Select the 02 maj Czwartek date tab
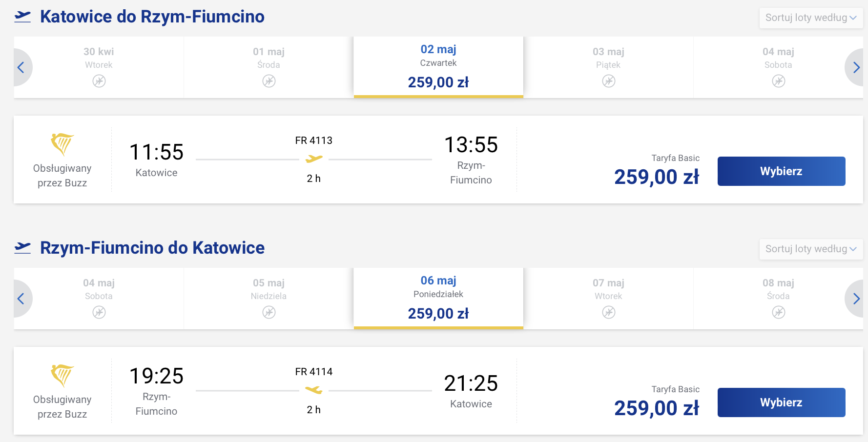868x442 pixels. click(438, 67)
